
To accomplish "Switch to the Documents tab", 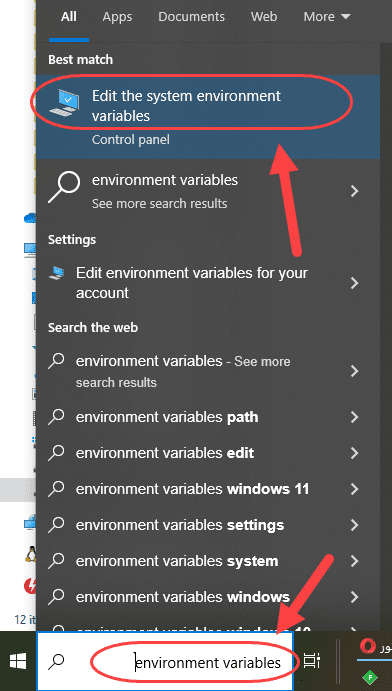I will (x=191, y=17).
